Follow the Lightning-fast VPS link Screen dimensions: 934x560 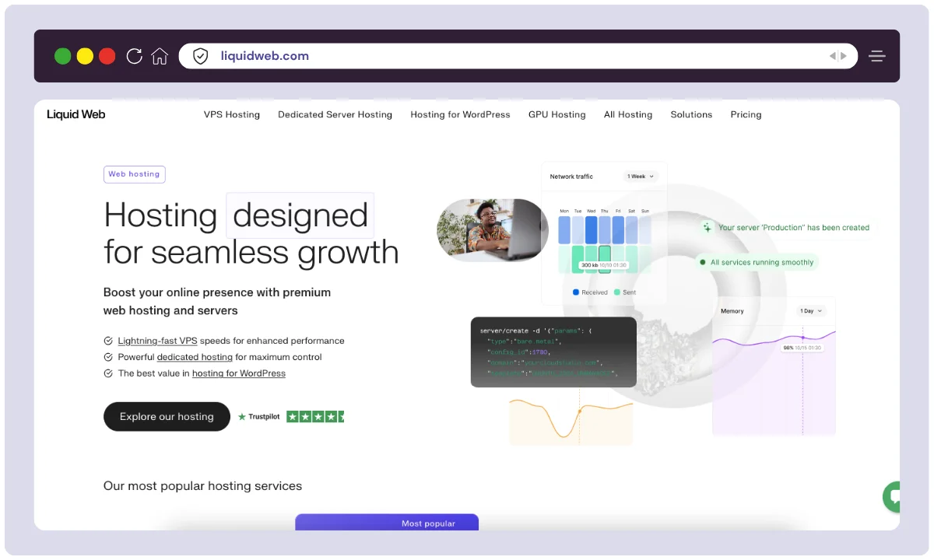158,341
